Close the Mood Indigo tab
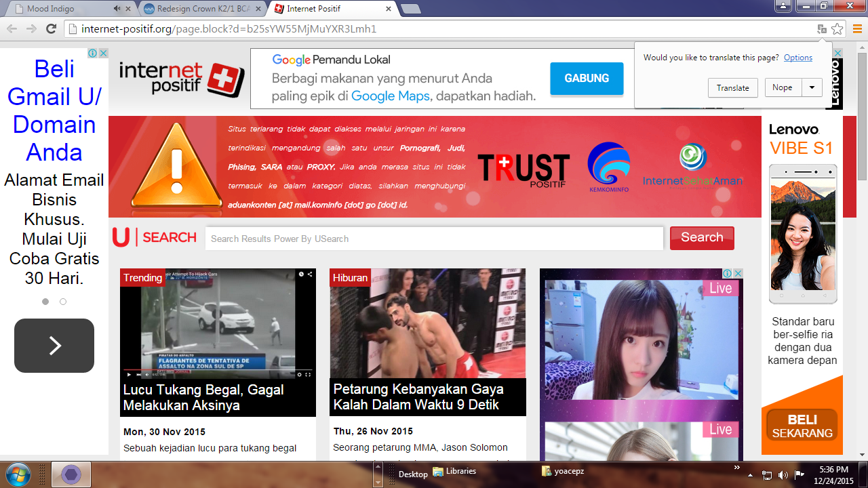 point(129,9)
